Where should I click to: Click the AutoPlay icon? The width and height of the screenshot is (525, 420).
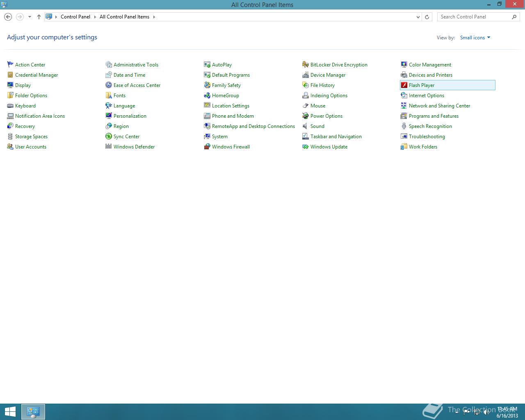[x=207, y=64]
